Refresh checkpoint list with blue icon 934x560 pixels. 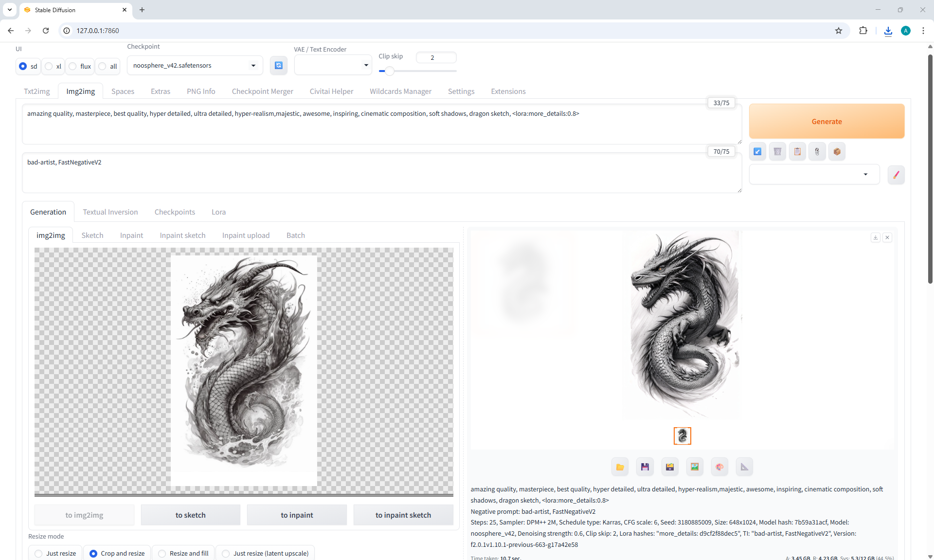click(279, 66)
